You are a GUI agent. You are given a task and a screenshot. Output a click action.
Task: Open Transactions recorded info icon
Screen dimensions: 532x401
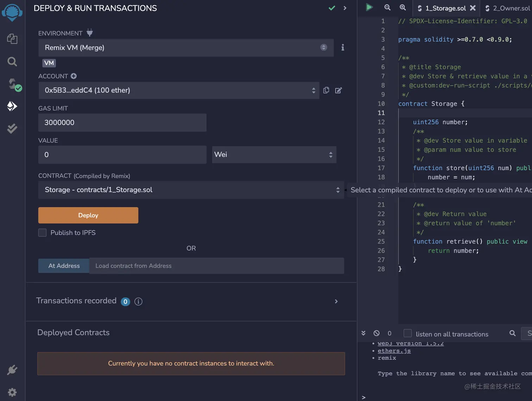point(139,302)
